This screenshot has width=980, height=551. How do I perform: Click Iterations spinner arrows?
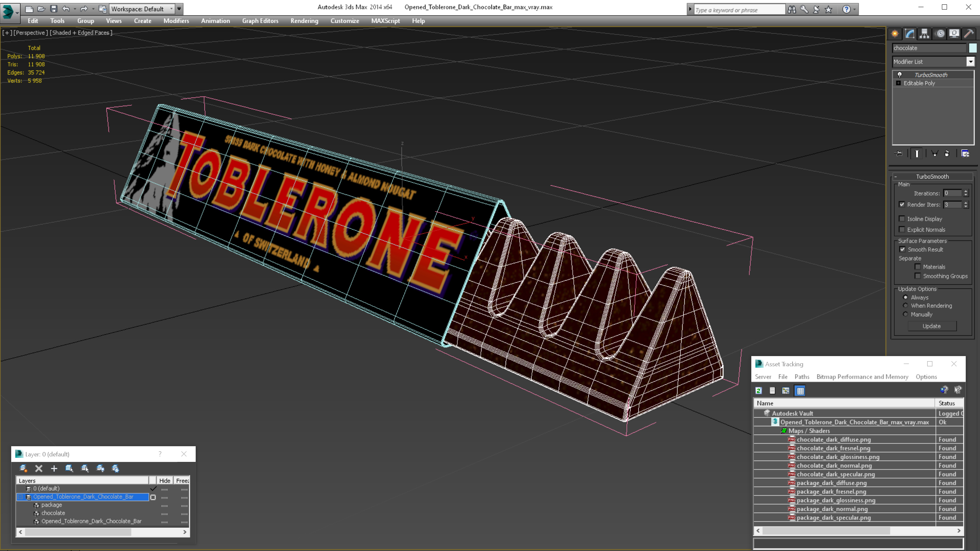pos(966,194)
